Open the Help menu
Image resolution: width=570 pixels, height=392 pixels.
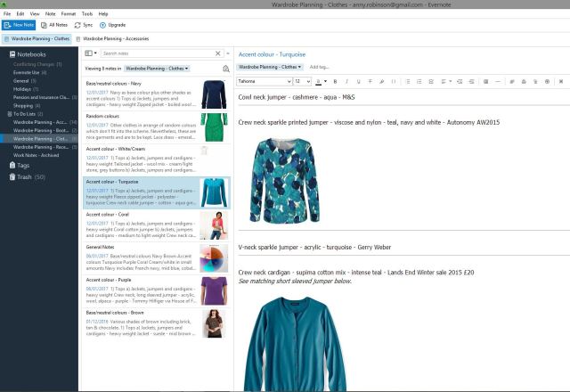coord(103,14)
